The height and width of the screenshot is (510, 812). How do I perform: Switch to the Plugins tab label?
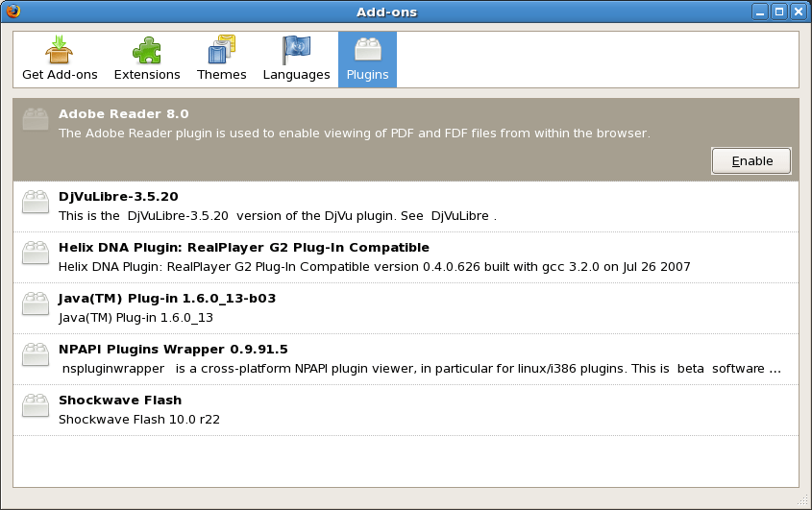tap(368, 75)
